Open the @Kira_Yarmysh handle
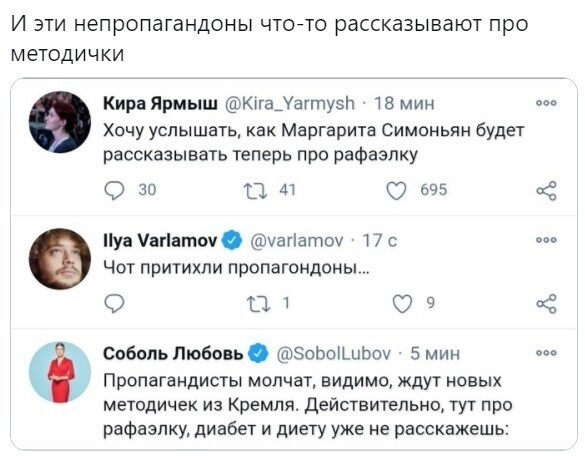This screenshot has height=460, width=585. coord(290,103)
